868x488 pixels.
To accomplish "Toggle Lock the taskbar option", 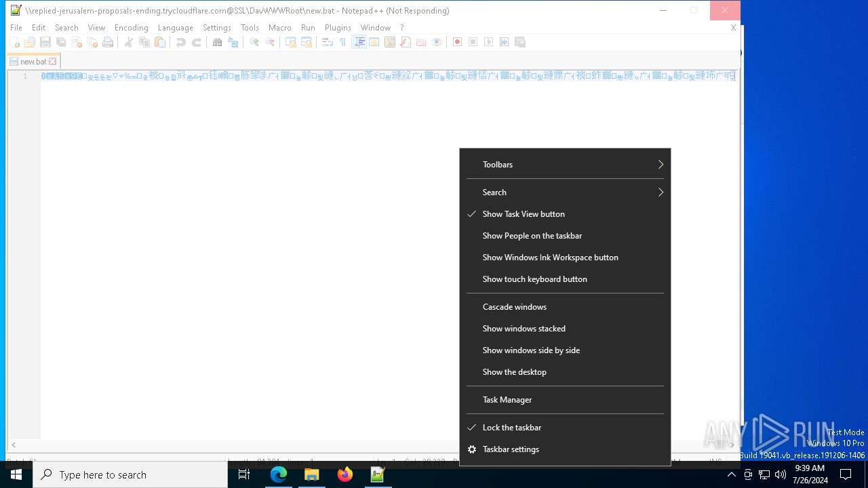I will (565, 428).
